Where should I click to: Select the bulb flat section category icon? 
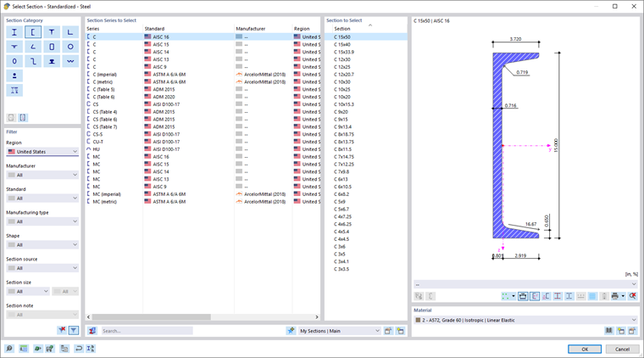[x=14, y=76]
